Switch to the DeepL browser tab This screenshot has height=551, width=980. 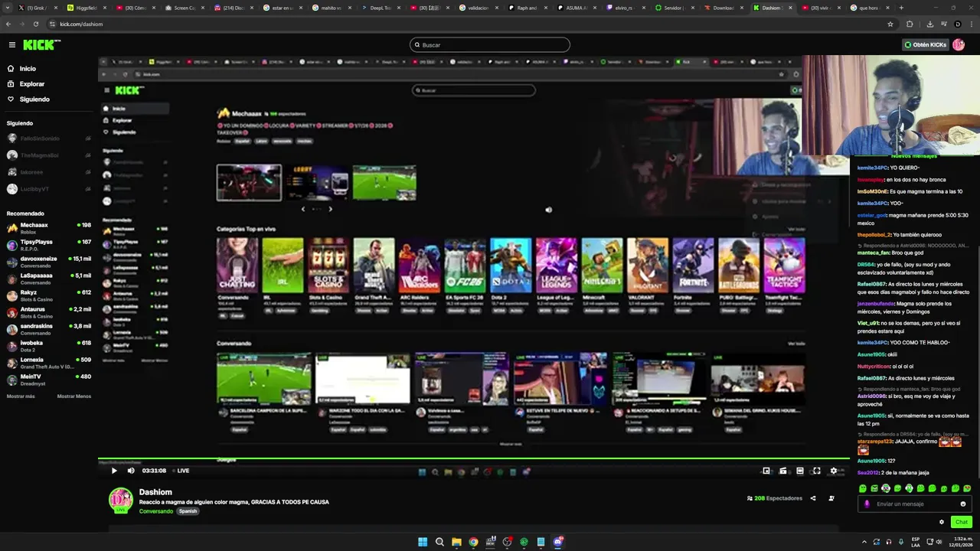[380, 8]
